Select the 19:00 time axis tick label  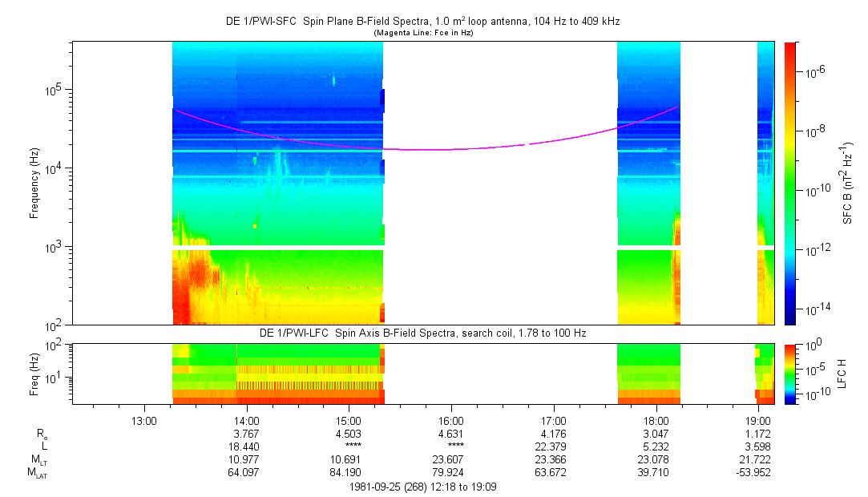click(x=758, y=420)
